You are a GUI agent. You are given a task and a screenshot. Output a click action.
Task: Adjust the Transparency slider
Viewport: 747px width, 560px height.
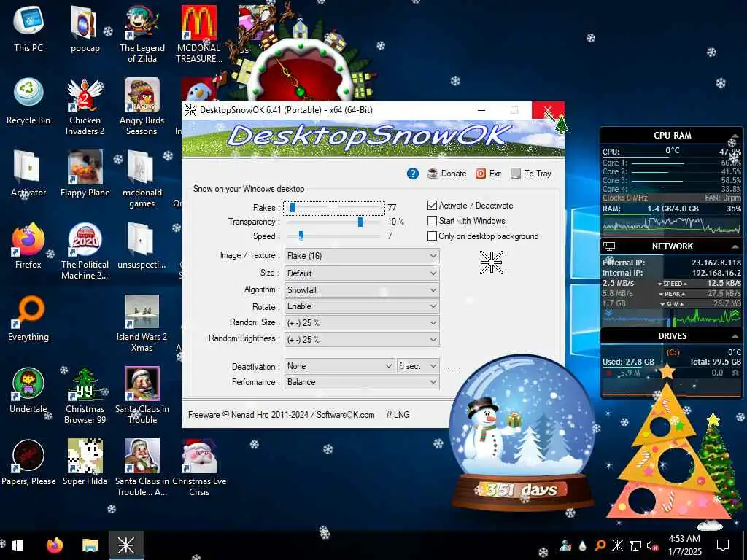333,222
